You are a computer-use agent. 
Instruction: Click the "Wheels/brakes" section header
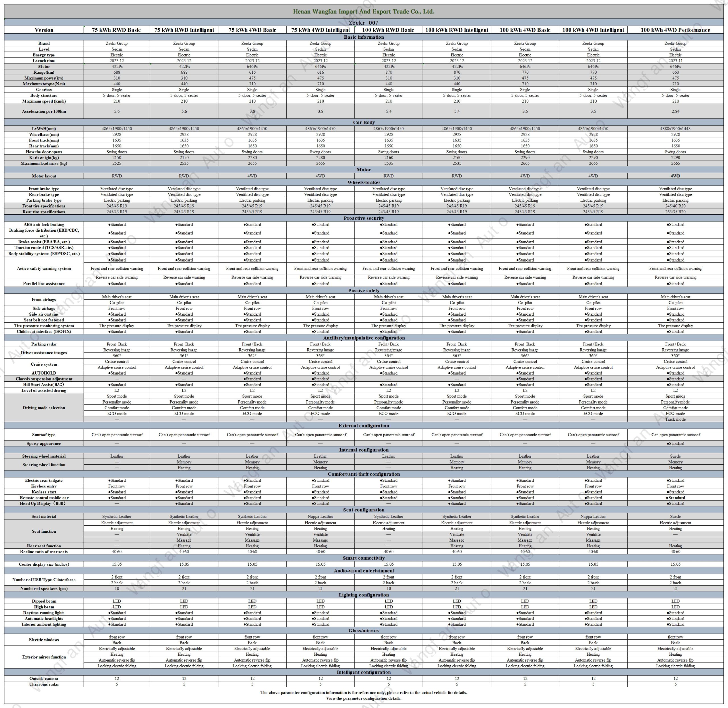363,182
